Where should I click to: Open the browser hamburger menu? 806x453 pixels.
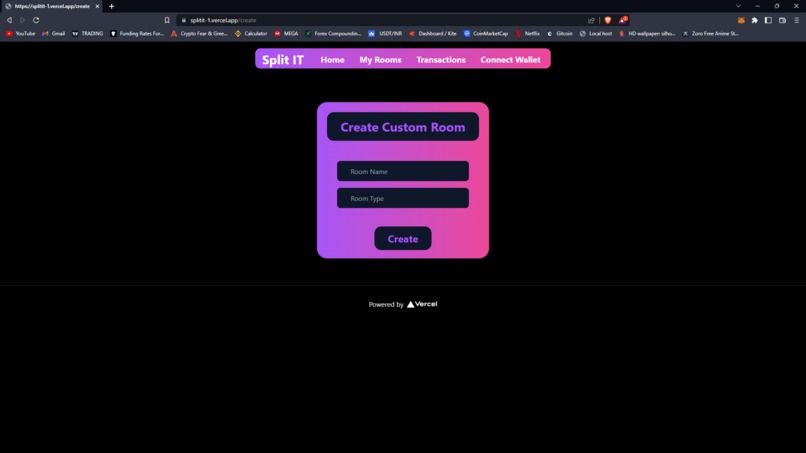tap(797, 20)
